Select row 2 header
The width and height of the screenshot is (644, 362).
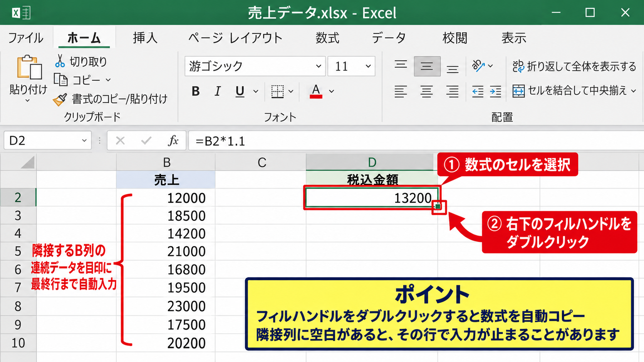point(18,197)
